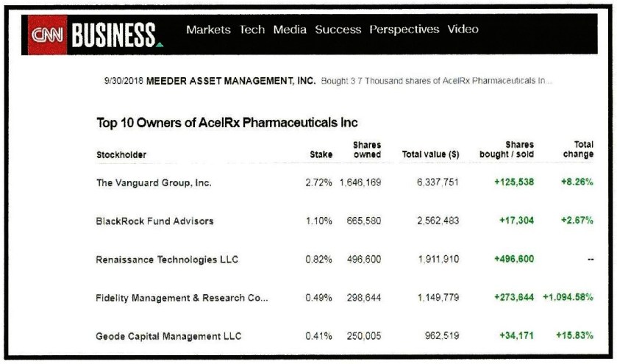Select Fidelity Management & Research Co entry
This screenshot has width=617, height=364.
[182, 298]
